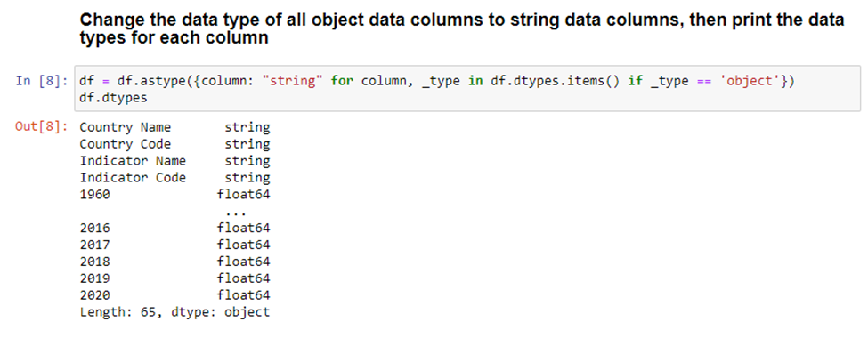Viewport: 868px width, 338px height.
Task: Click the 2016 output row
Action: (x=174, y=228)
